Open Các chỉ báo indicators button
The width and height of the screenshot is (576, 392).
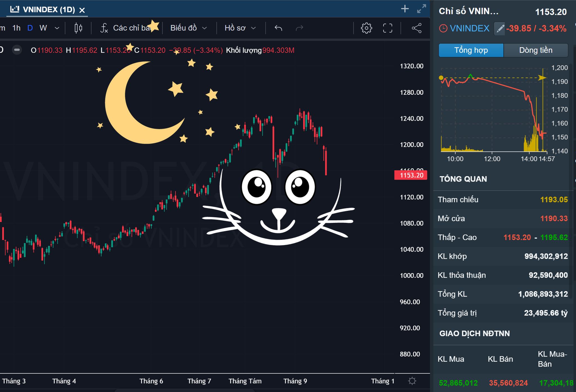tap(127, 28)
